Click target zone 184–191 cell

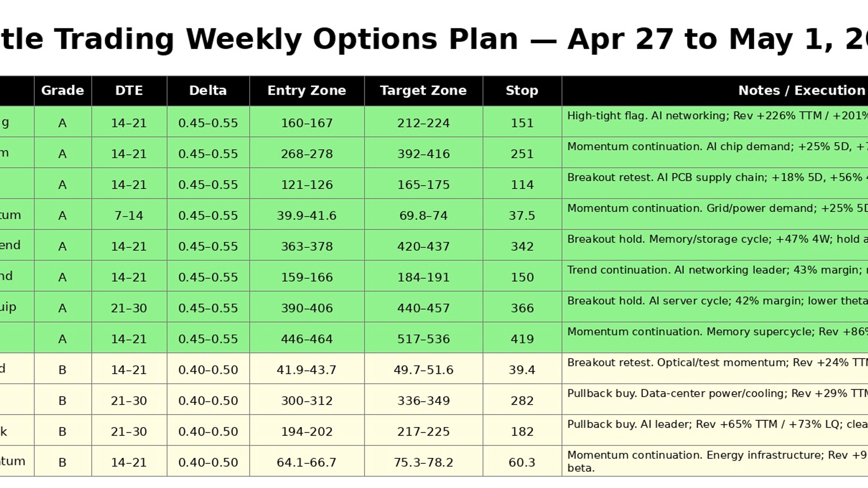pyautogui.click(x=423, y=277)
